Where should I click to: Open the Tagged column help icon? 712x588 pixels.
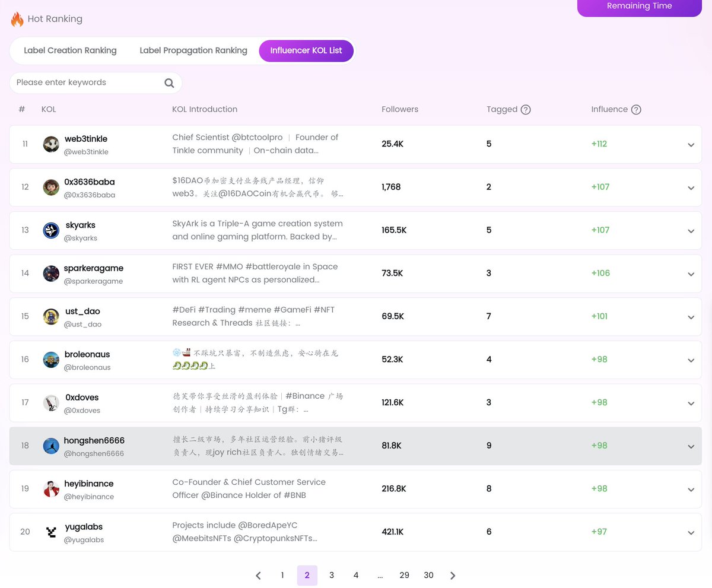click(x=526, y=110)
